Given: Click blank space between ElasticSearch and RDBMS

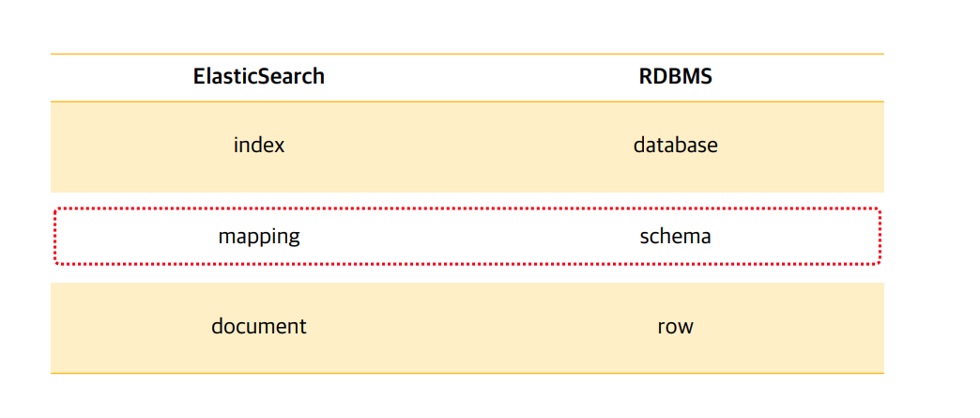Looking at the screenshot, I should [x=482, y=77].
